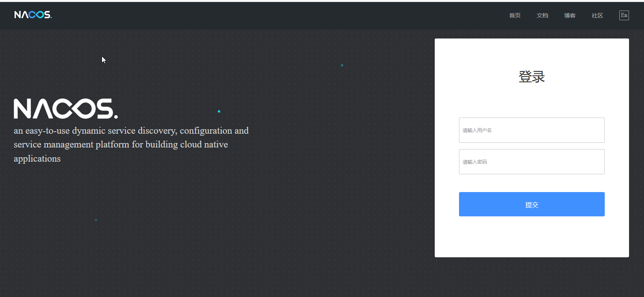Focus the username field 请输入用户名
The width and height of the screenshot is (644, 297).
(x=532, y=130)
